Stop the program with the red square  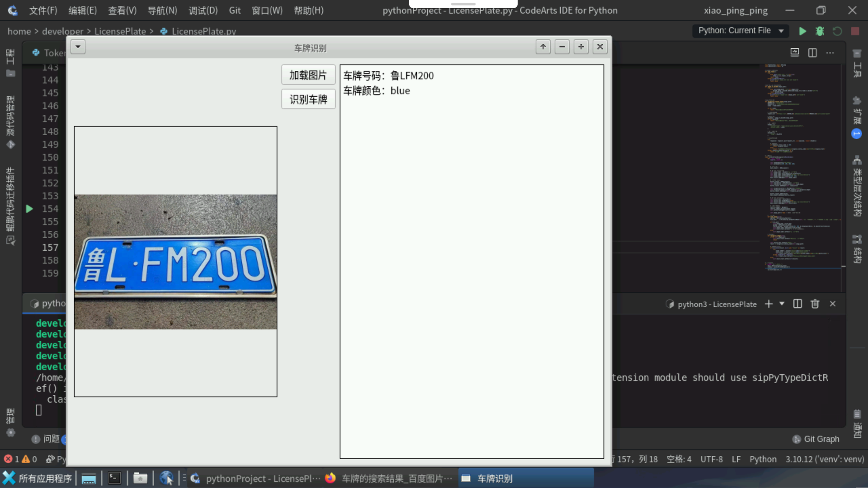(x=855, y=31)
